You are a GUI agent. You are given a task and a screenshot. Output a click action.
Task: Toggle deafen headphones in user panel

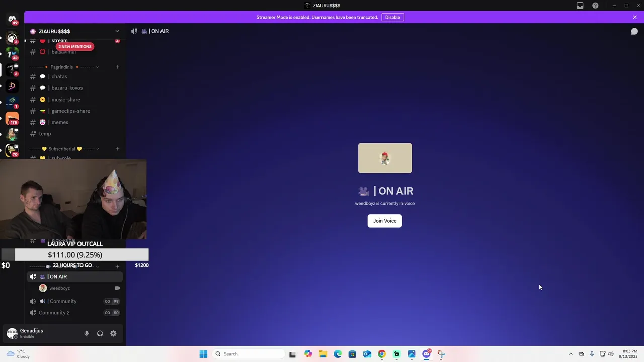pos(100,333)
